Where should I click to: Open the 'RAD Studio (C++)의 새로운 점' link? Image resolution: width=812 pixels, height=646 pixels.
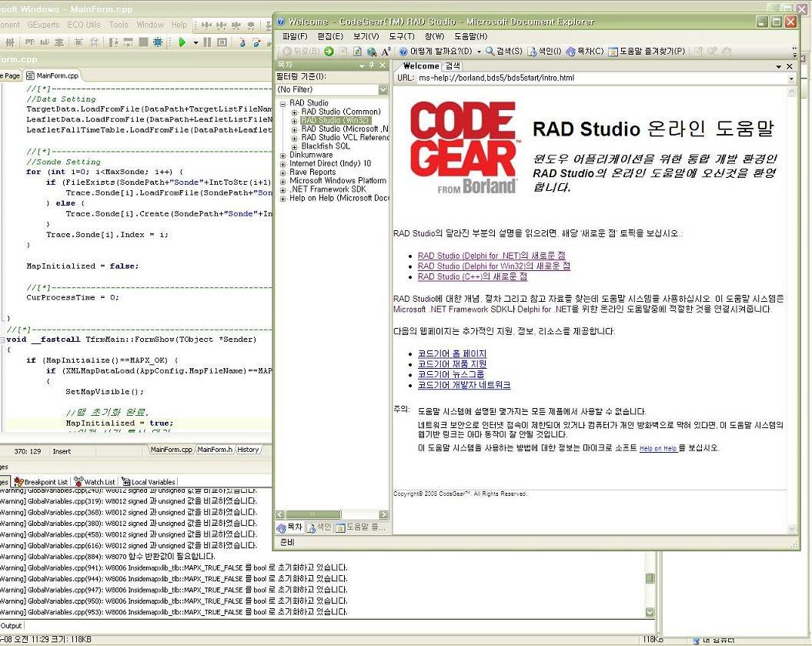[472, 276]
